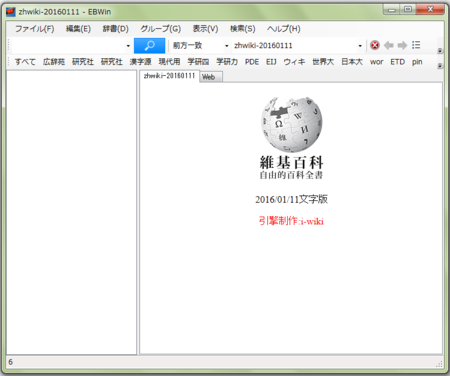Viewport: 450px width, 376px height.
Task: Expand the group bar overflow chevron
Action: coord(440,66)
